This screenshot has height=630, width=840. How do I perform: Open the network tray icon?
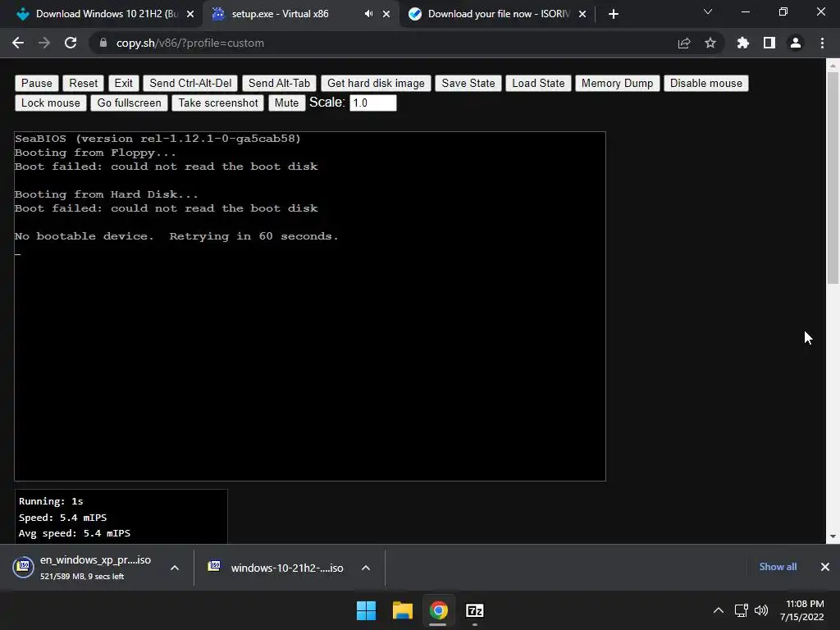[742, 610]
